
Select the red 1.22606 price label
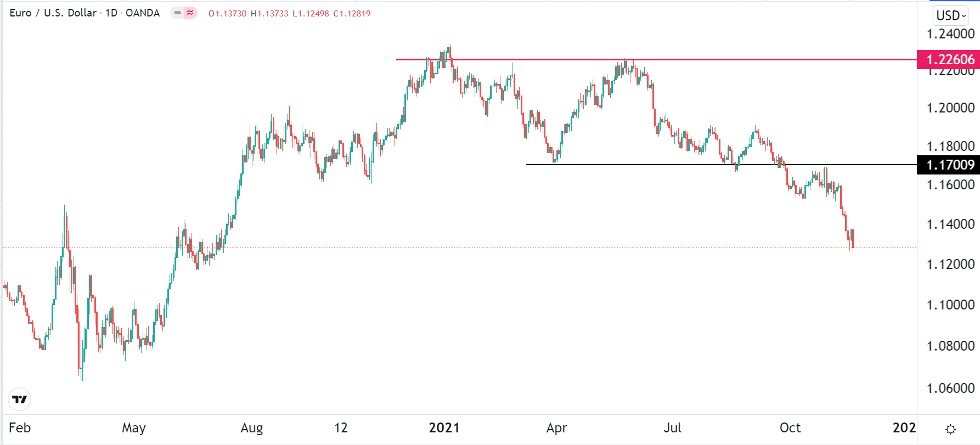[949, 59]
